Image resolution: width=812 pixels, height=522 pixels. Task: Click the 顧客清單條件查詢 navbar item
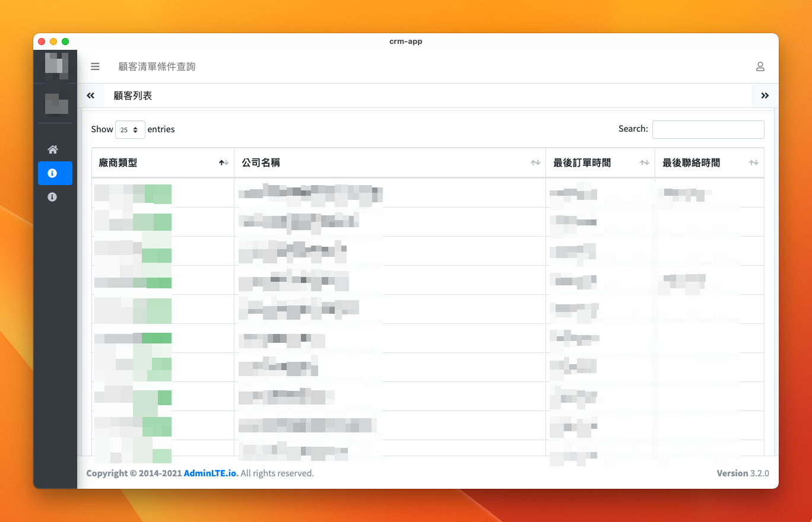157,66
